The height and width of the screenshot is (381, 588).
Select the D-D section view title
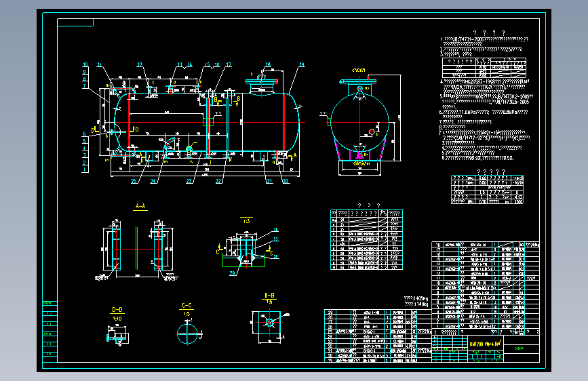coord(117,310)
